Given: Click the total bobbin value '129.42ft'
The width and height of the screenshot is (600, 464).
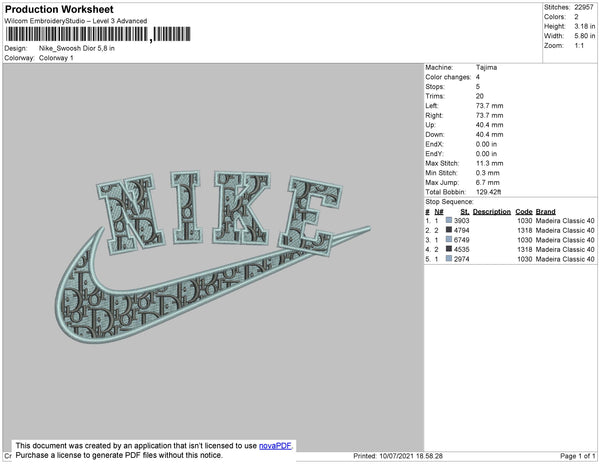Looking at the screenshot, I should [488, 192].
